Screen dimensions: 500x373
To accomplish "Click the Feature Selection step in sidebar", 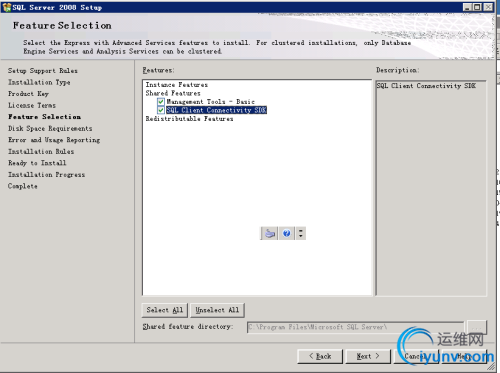I will point(44,117).
